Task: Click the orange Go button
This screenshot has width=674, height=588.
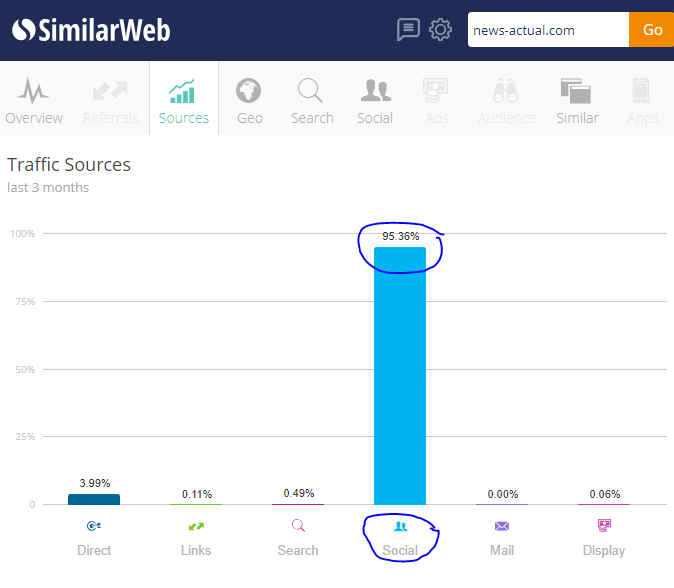Action: coord(652,30)
